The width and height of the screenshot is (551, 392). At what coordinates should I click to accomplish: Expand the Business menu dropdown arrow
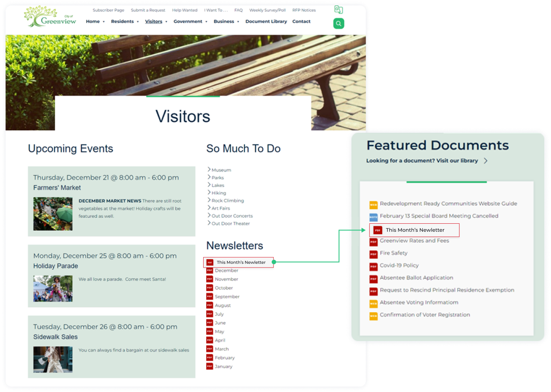pyautogui.click(x=238, y=22)
